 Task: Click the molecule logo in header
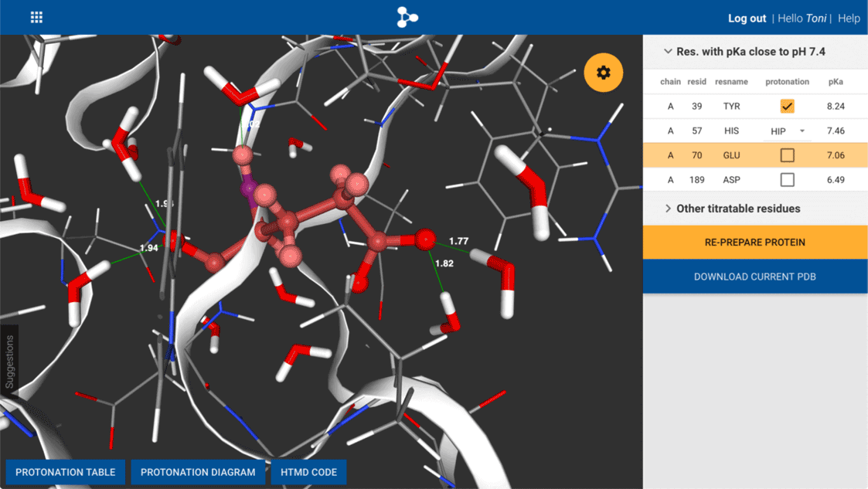407,17
